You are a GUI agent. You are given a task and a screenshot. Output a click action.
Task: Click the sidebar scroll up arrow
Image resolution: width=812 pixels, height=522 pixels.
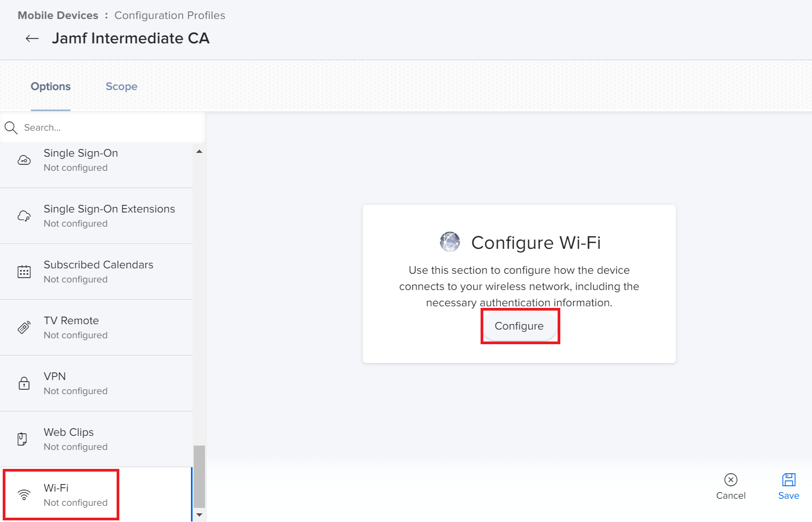[x=199, y=151]
